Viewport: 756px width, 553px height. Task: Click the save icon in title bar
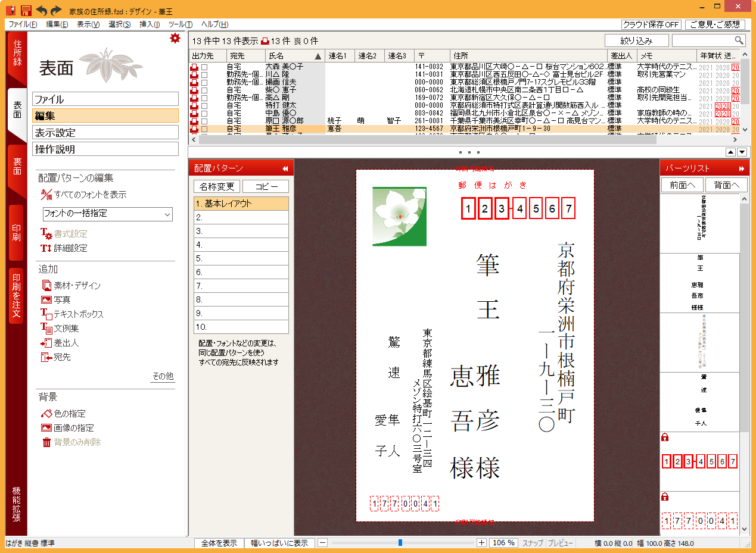click(26, 10)
